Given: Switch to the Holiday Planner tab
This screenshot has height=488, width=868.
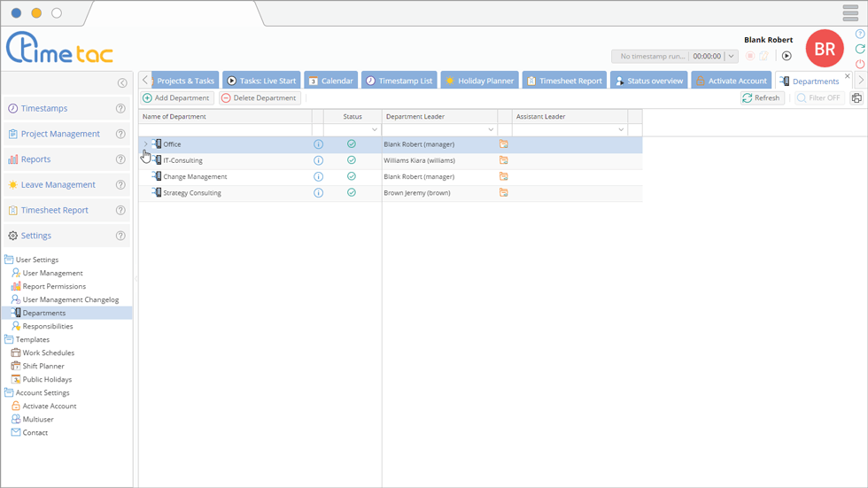Looking at the screenshot, I should tap(479, 81).
